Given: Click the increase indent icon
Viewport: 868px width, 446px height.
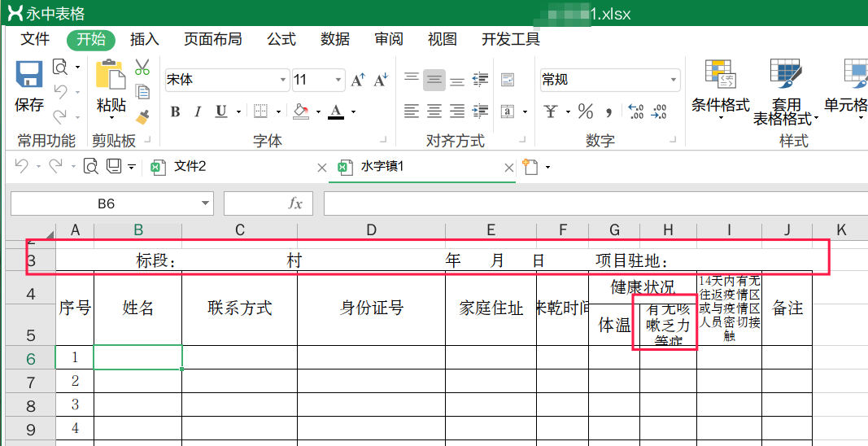Looking at the screenshot, I should pos(480,111).
